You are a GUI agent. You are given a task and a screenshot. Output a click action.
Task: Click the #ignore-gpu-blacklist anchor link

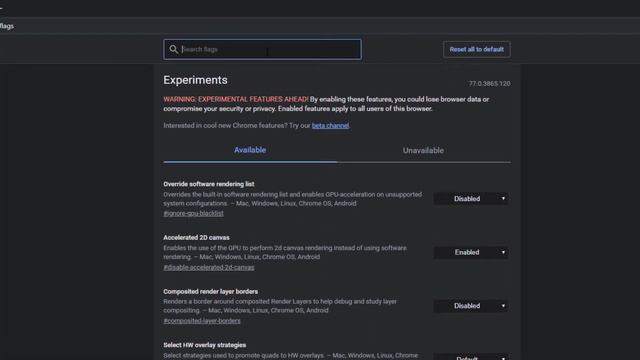(x=193, y=213)
